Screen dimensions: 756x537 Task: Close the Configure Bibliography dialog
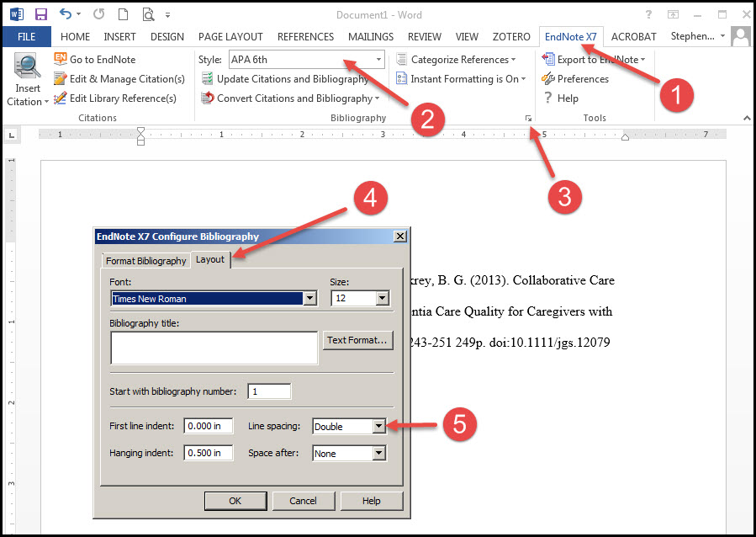click(399, 237)
